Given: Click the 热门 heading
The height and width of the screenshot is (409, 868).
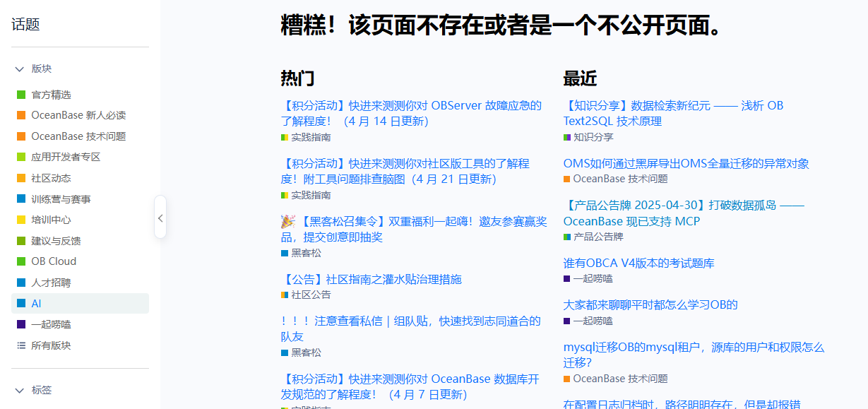Looking at the screenshot, I should 297,78.
